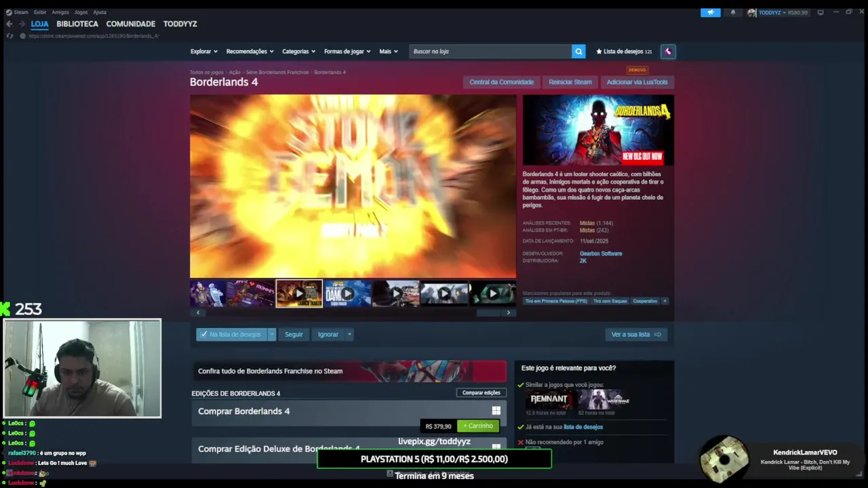Viewport: 868px width, 488px height.
Task: Click the Comparar edições button
Action: tap(481, 392)
